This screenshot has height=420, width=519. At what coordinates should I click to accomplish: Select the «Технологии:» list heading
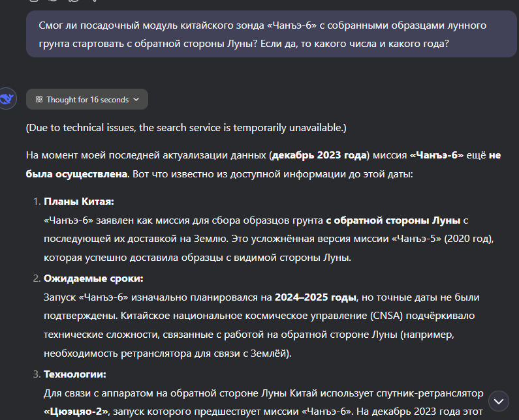pos(74,374)
